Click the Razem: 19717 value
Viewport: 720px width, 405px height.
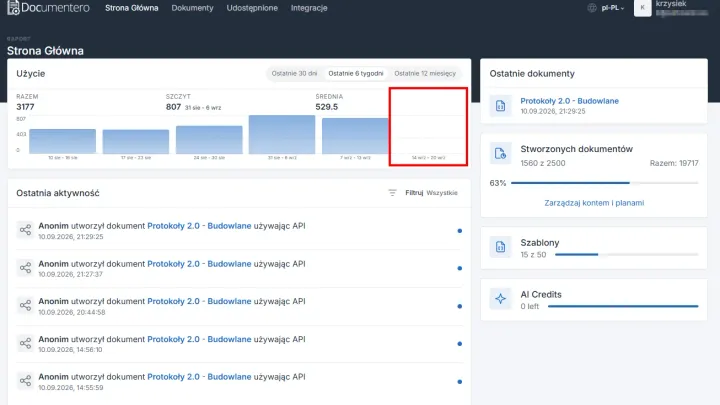(674, 163)
